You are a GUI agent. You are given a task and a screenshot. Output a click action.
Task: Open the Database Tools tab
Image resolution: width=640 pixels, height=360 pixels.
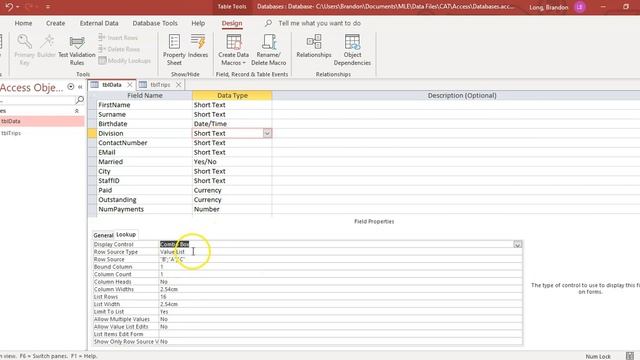(155, 23)
